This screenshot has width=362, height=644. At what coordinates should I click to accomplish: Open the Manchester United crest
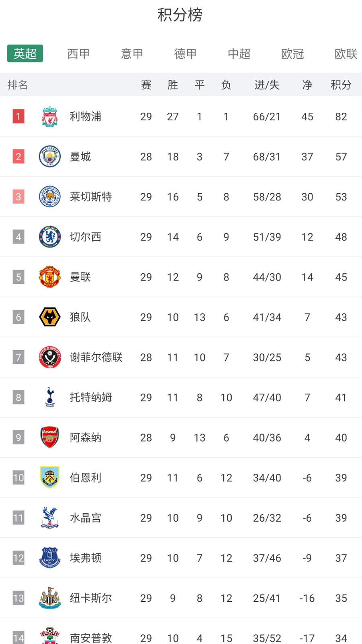[x=50, y=277]
